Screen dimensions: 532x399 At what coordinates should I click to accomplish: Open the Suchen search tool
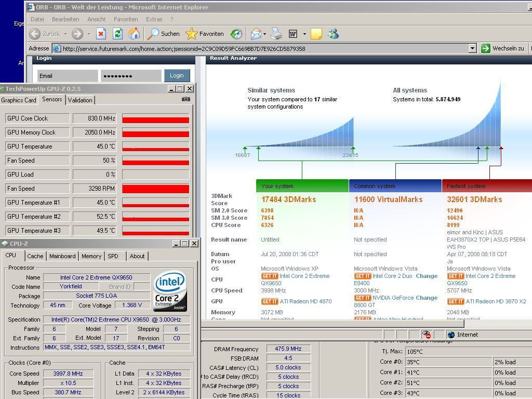(164, 34)
